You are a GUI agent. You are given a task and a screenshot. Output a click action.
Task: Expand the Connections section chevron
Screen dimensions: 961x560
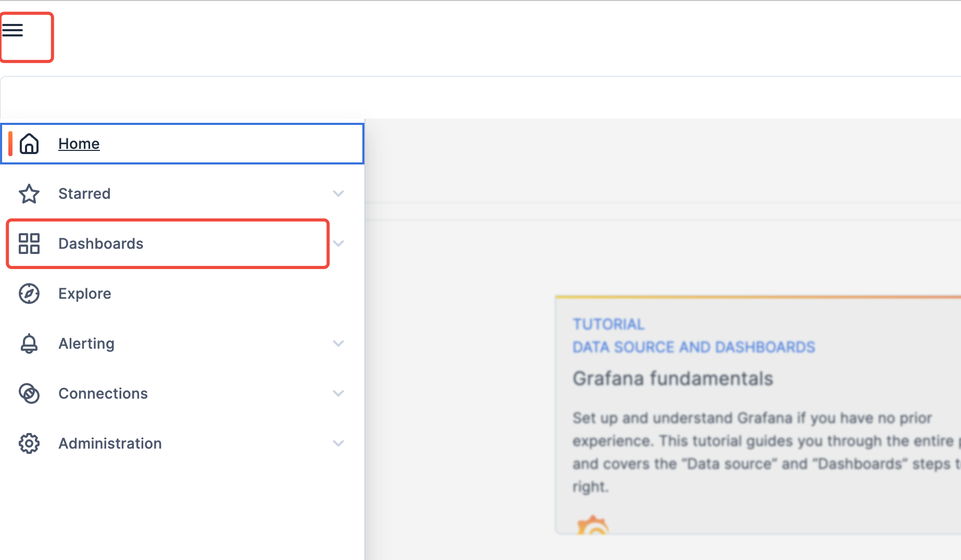coord(338,393)
